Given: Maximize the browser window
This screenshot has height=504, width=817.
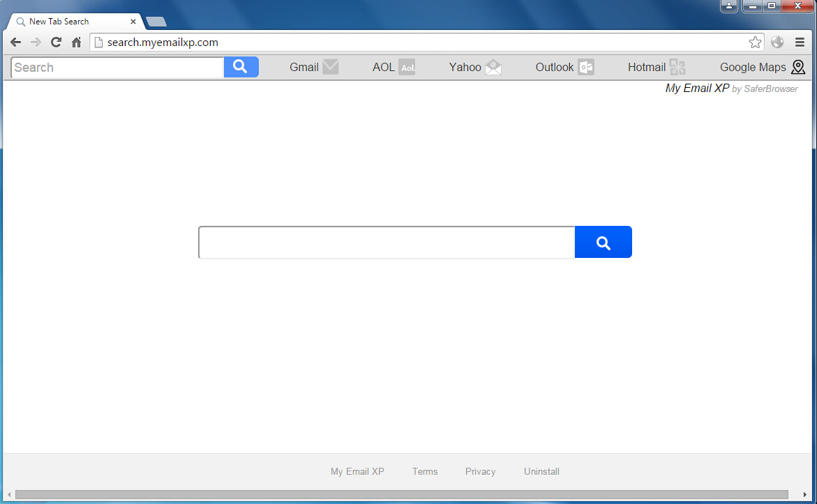Looking at the screenshot, I should [x=772, y=6].
